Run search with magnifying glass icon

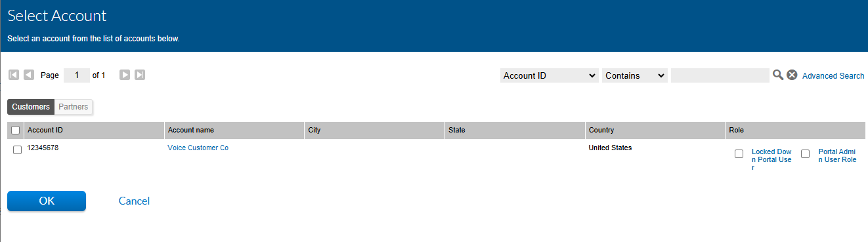pyautogui.click(x=778, y=75)
